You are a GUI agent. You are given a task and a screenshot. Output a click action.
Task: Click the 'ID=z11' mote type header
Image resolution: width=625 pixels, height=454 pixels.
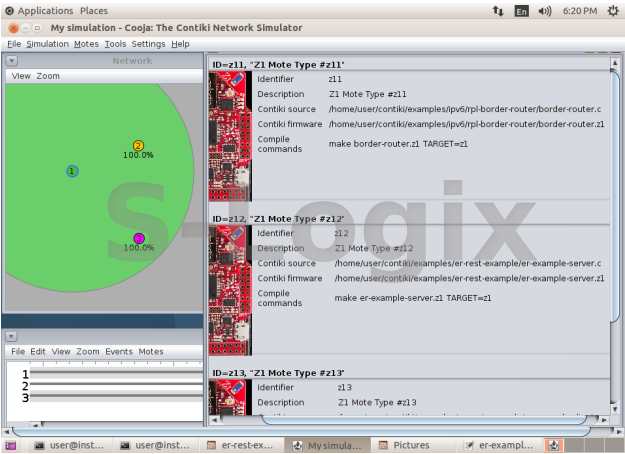(278, 65)
